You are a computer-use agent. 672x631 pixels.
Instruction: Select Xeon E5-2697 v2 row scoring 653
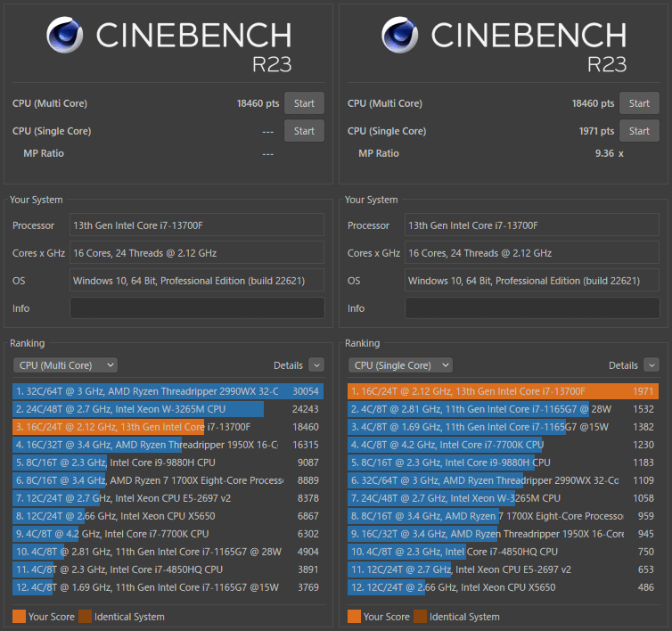[504, 570]
